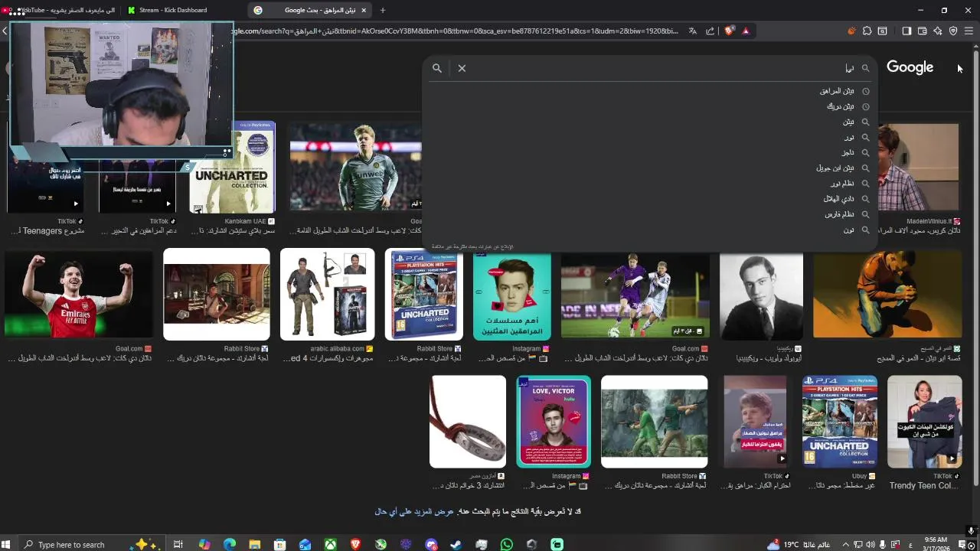The height and width of the screenshot is (551, 980).
Task: Open Task View from the taskbar
Action: coord(178,544)
